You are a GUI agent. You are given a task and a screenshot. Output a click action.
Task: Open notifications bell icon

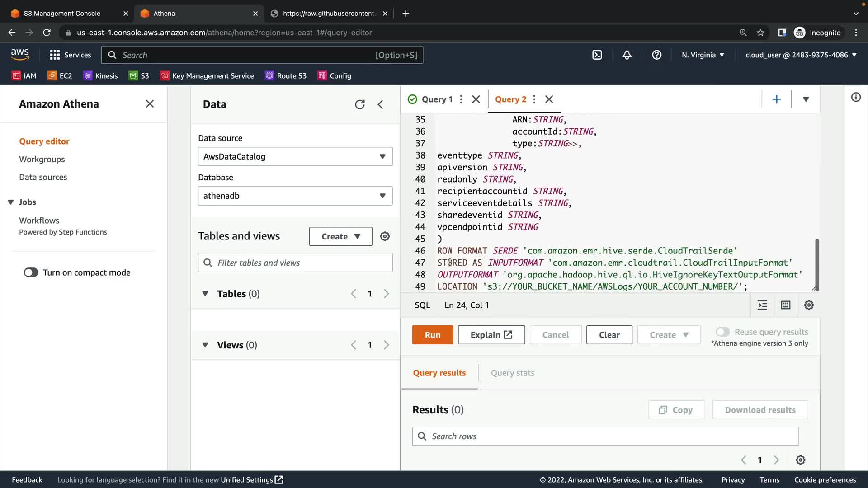pyautogui.click(x=627, y=55)
